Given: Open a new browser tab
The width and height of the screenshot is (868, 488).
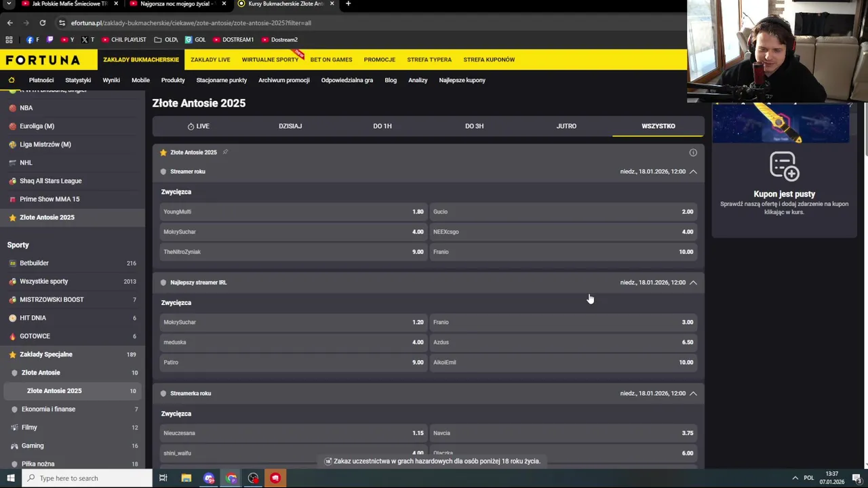Looking at the screenshot, I should (x=348, y=4).
